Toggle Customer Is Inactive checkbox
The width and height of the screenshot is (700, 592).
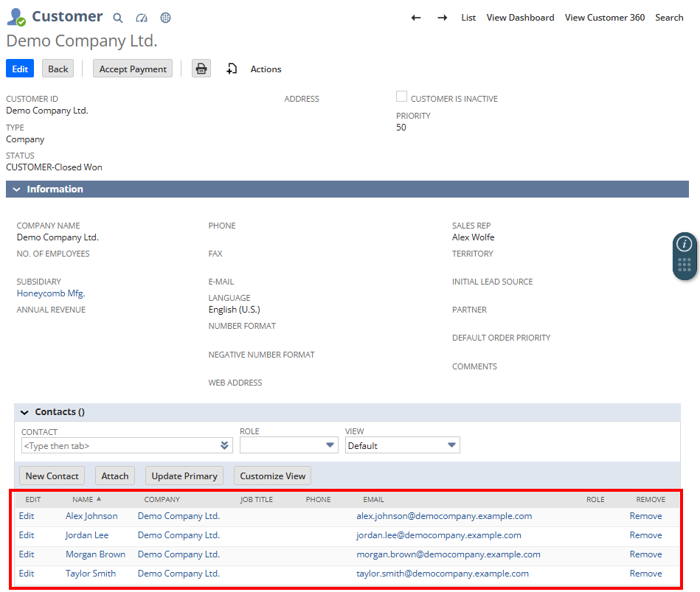pyautogui.click(x=401, y=97)
